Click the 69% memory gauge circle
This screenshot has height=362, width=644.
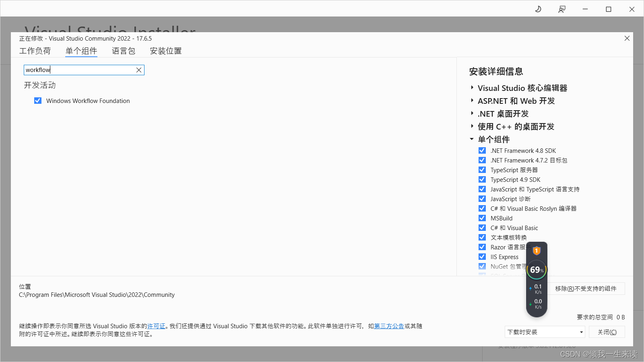(x=537, y=269)
